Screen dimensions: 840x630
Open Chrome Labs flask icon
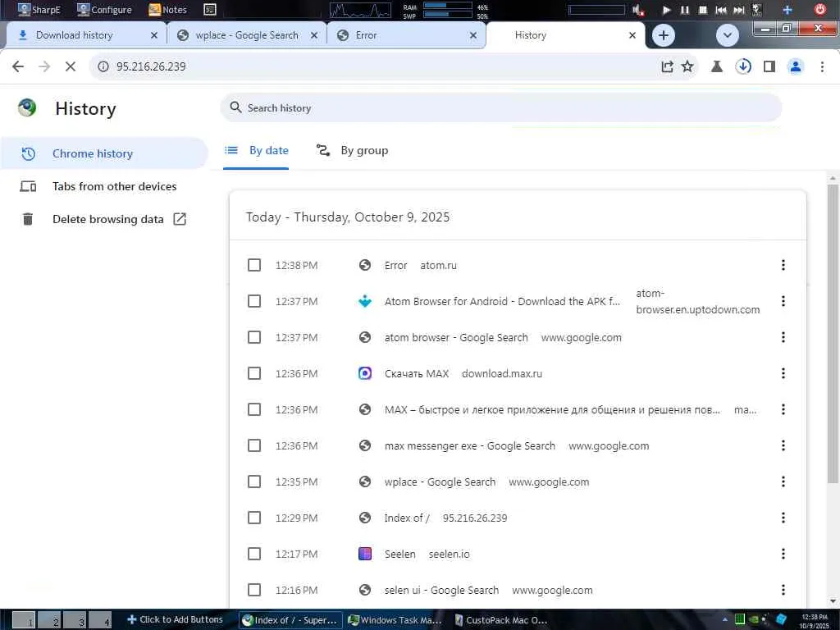(716, 66)
